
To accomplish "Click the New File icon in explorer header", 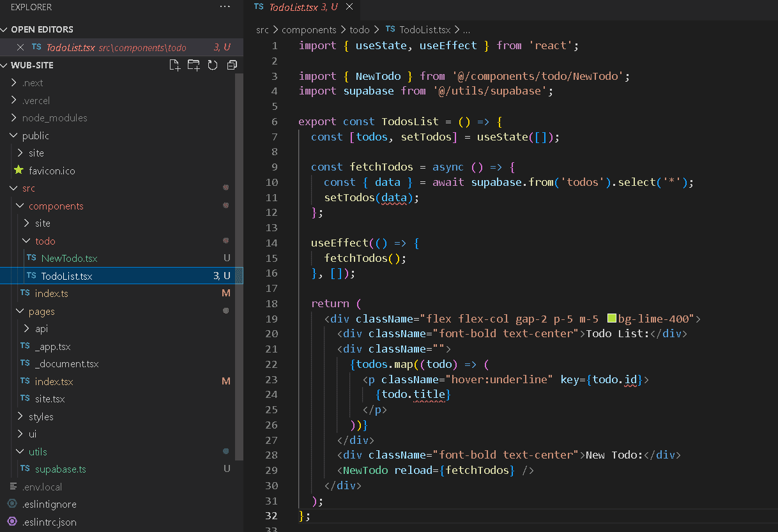I will 174,65.
